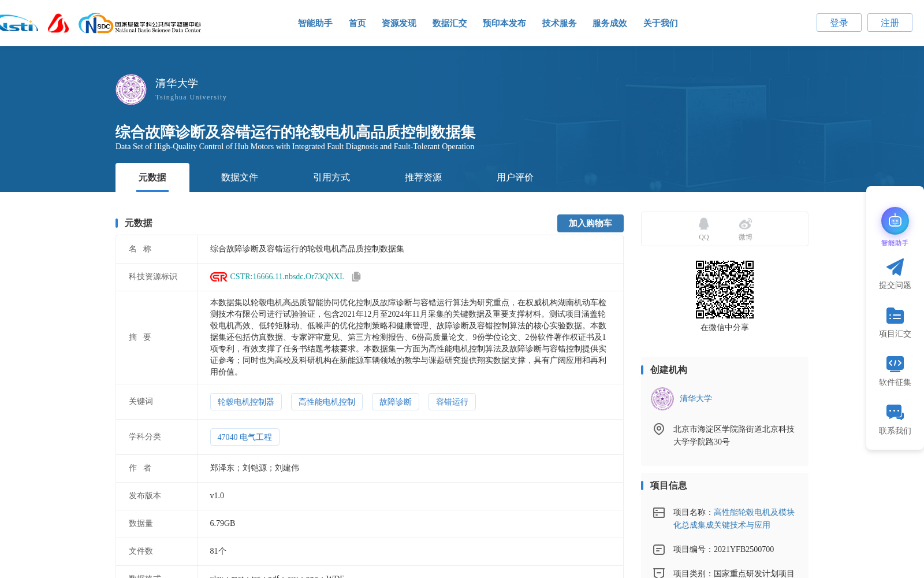Click authors text 郑泽东；刘铠源；刘建伟
The image size is (924, 578).
click(255, 468)
